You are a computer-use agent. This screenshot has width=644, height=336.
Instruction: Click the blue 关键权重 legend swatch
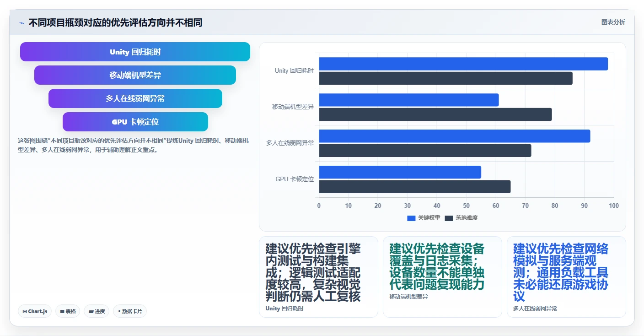coord(411,218)
